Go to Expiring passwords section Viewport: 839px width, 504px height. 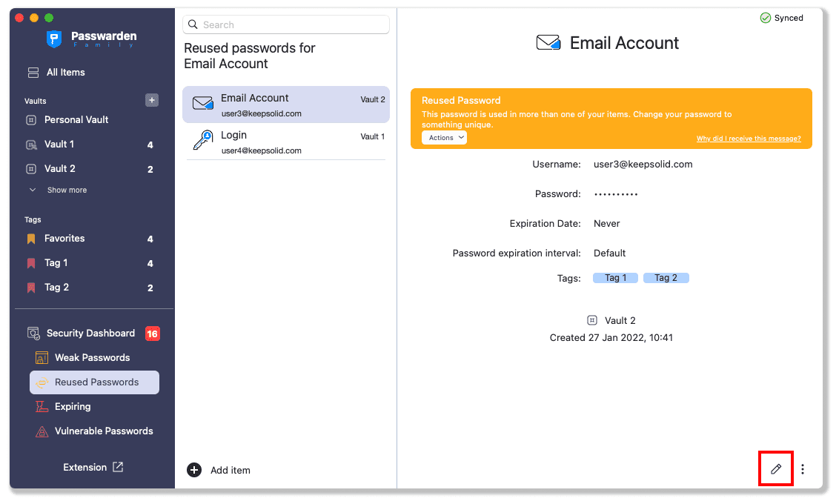pyautogui.click(x=73, y=407)
